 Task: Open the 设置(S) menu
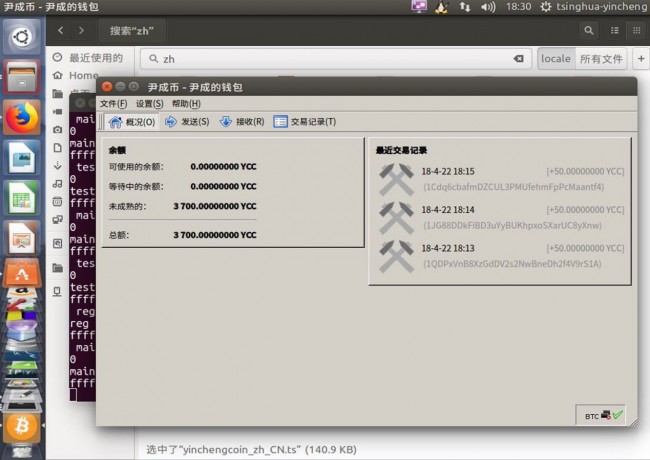coord(150,104)
